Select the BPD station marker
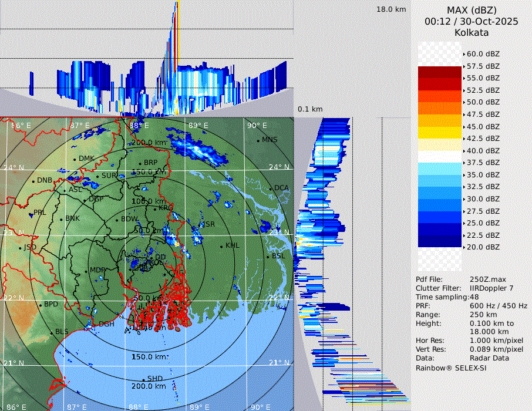The height and width of the screenshot is (411, 532). [41, 305]
